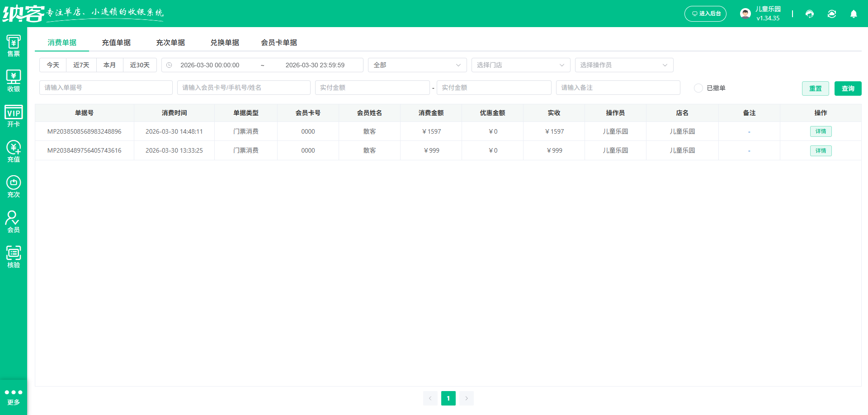This screenshot has height=415, width=868.
Task: Click the 核验 verification sidebar icon
Action: [x=14, y=256]
